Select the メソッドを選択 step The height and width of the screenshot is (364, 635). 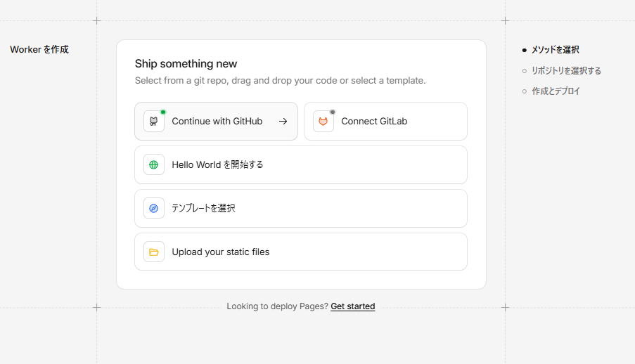coord(555,50)
